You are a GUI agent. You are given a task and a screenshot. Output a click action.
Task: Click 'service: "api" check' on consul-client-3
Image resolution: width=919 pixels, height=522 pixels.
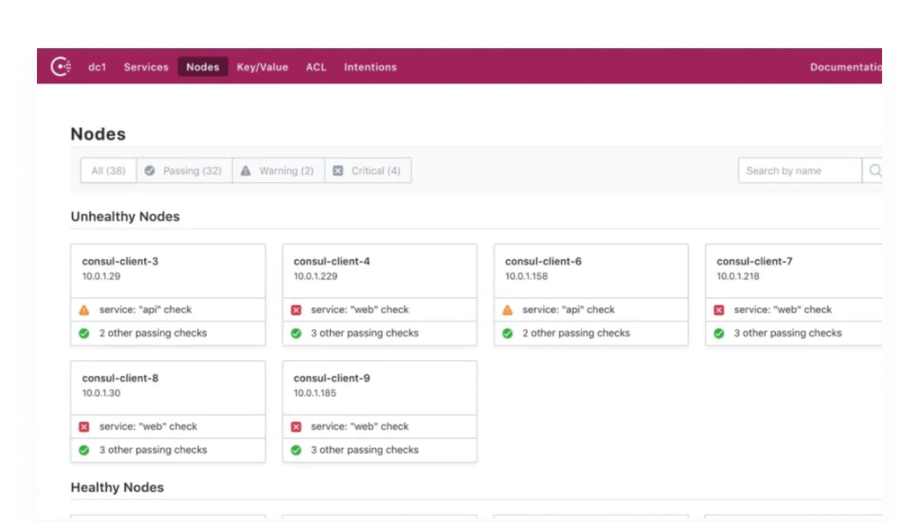pos(145,309)
